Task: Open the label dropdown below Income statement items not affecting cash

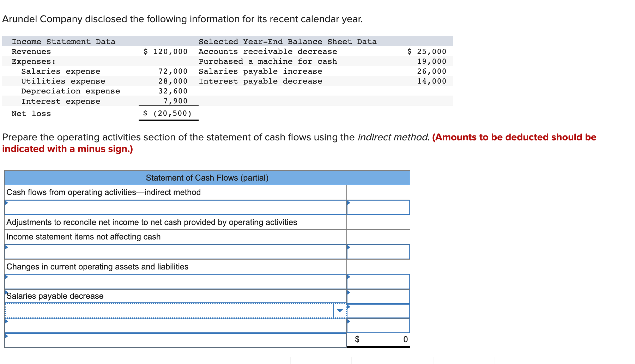Action: tap(175, 252)
